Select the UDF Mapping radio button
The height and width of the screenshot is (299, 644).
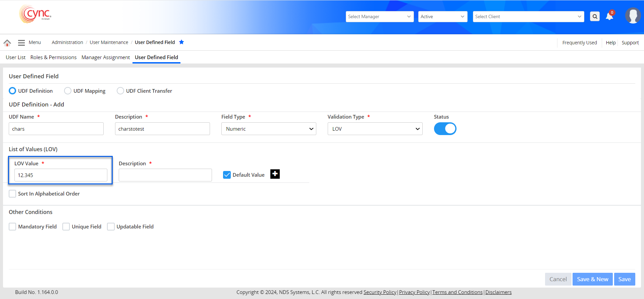tap(68, 91)
